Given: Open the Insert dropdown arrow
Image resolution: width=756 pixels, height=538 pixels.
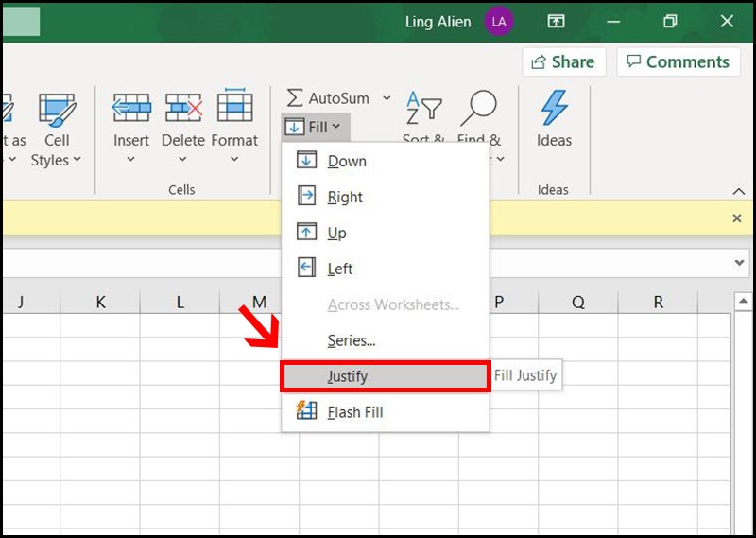Looking at the screenshot, I should (131, 159).
